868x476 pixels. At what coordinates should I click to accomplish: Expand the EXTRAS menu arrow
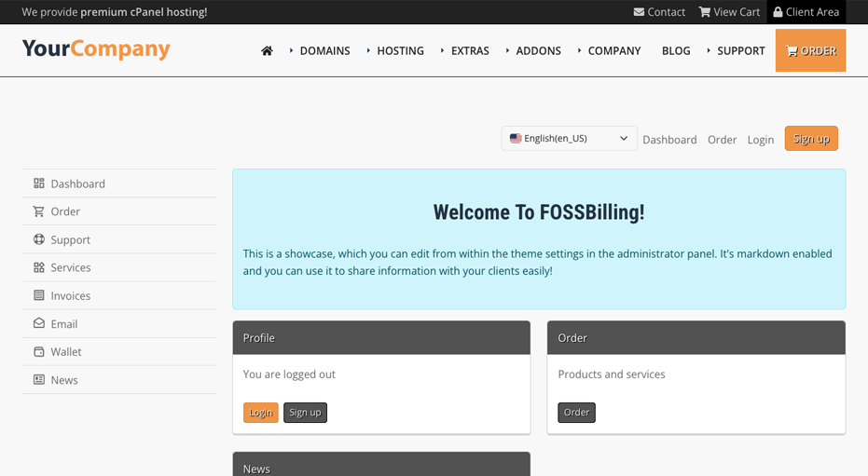[442, 51]
